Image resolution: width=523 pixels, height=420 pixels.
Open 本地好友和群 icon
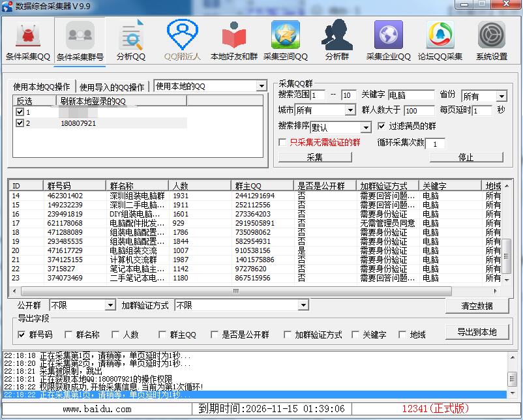(x=234, y=41)
